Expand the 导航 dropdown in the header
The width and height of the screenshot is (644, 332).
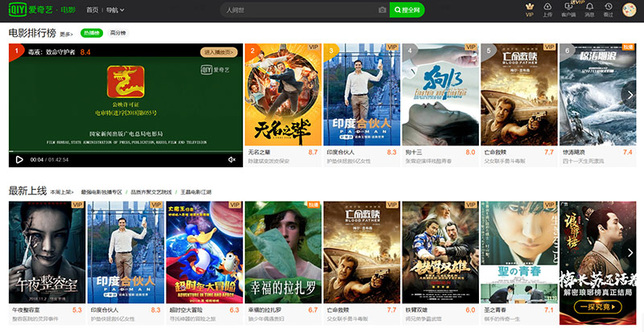[x=115, y=10]
